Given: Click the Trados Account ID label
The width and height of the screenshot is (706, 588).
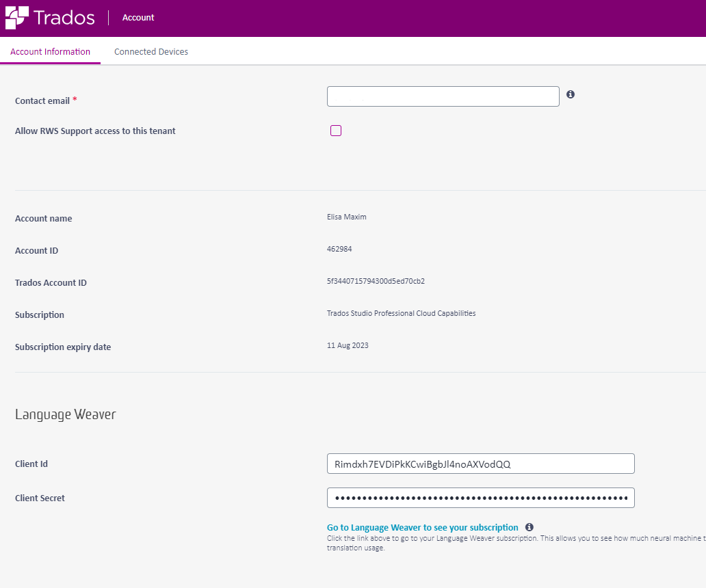Looking at the screenshot, I should 51,282.
